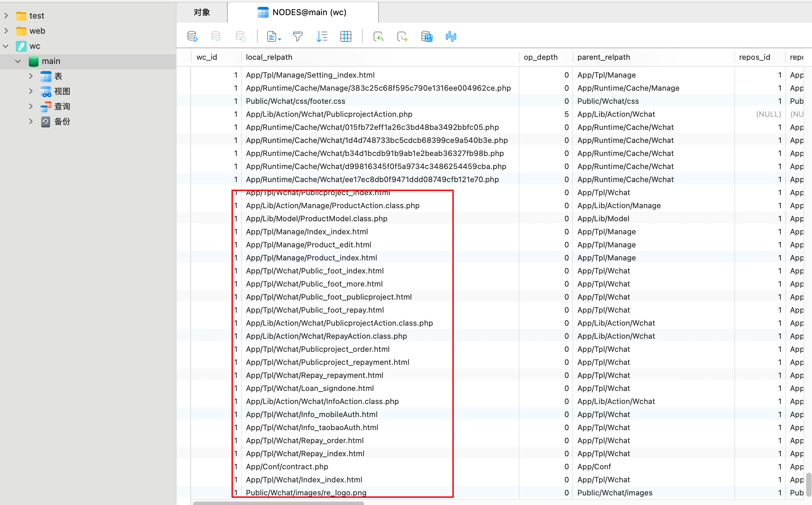Click the export data icon
The width and height of the screenshot is (812, 505).
[402, 36]
